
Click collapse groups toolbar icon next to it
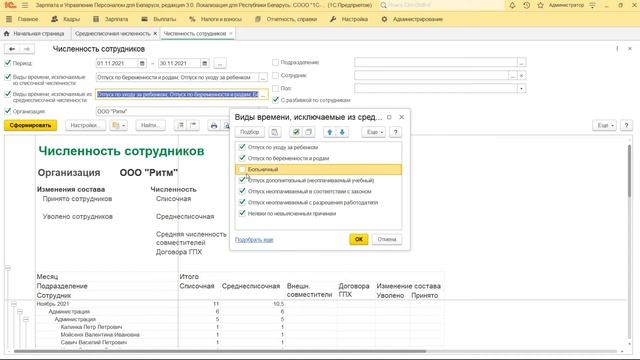(x=193, y=125)
